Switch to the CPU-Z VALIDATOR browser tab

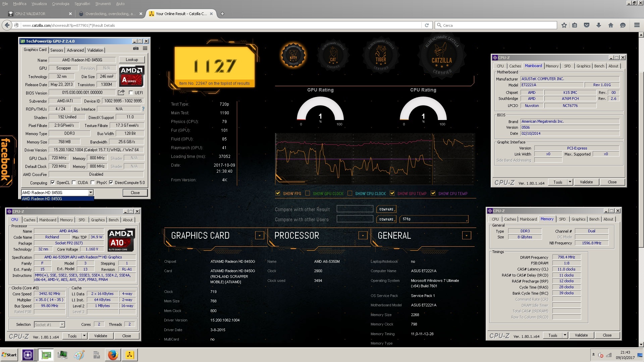coord(40,14)
